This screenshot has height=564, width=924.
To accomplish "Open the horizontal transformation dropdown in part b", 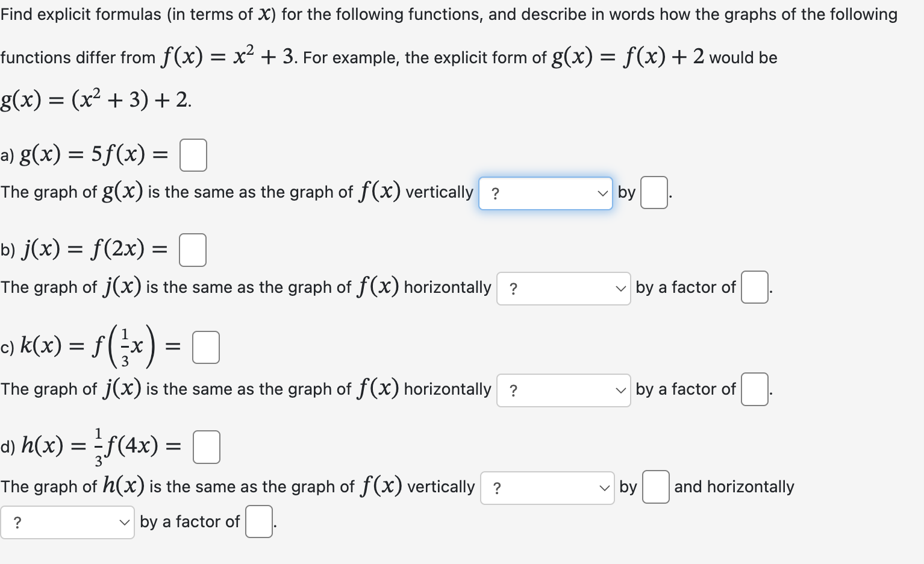I will tap(563, 288).
